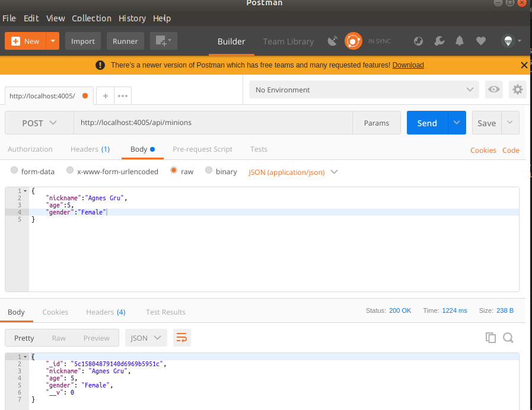Screen dimensions: 532x410
Task: Open the notifications bell icon
Action: pyautogui.click(x=460, y=41)
